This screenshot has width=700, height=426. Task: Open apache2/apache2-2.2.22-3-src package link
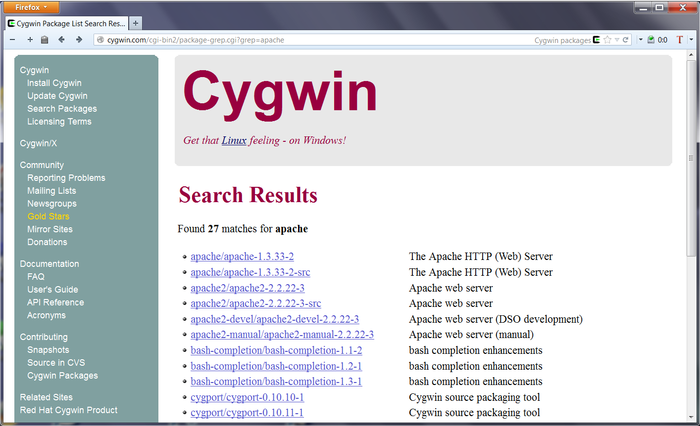coord(255,304)
